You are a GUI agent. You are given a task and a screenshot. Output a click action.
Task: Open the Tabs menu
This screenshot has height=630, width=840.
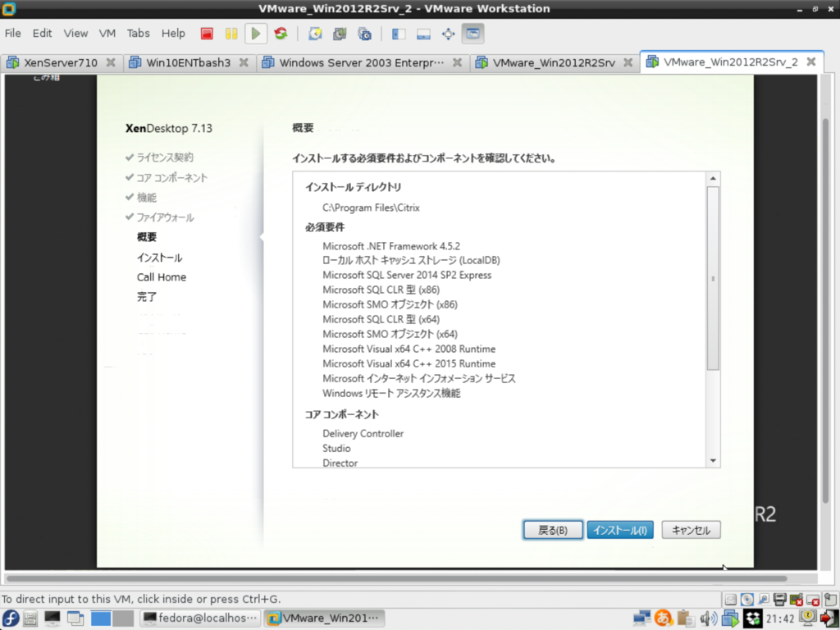point(138,33)
